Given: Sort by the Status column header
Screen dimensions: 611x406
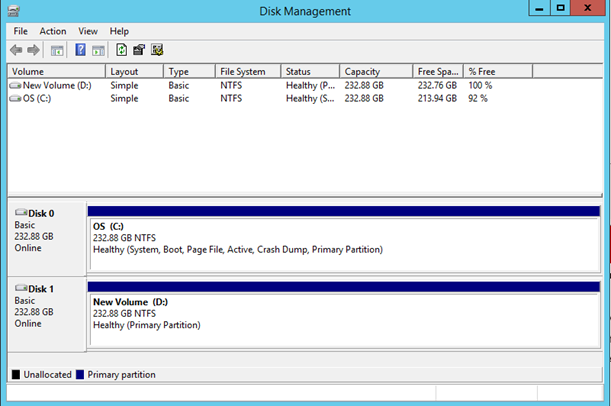Looking at the screenshot, I should 310,72.
